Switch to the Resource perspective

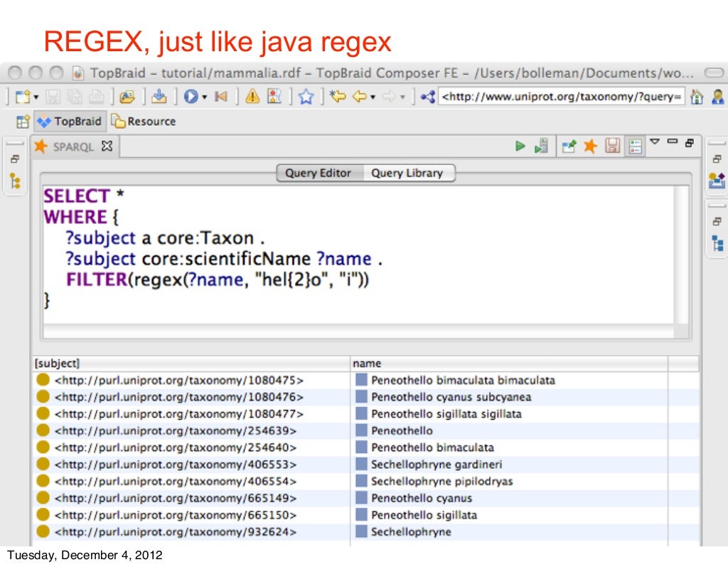(144, 122)
